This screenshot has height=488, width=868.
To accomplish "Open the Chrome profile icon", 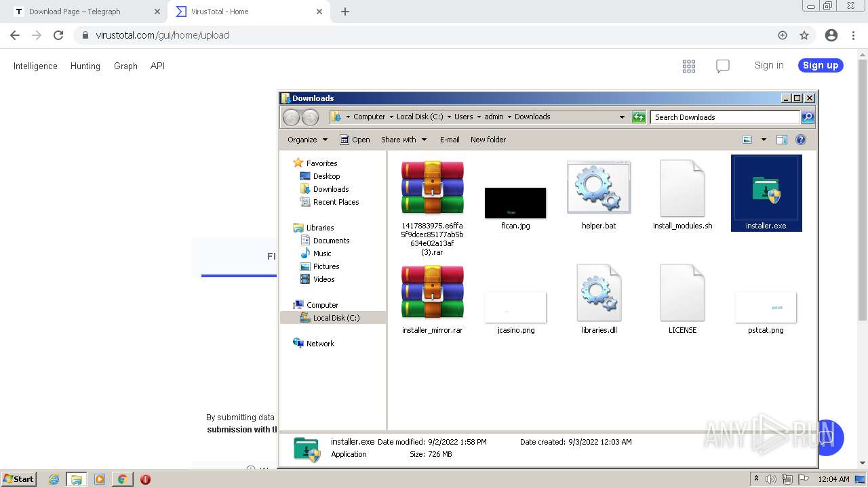I will (x=831, y=35).
